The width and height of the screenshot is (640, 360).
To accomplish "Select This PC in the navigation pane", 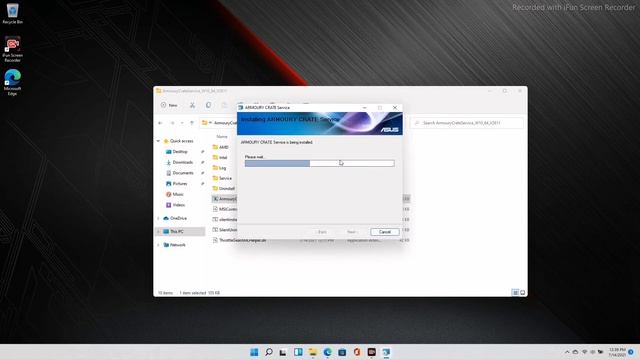I will pyautogui.click(x=176, y=231).
